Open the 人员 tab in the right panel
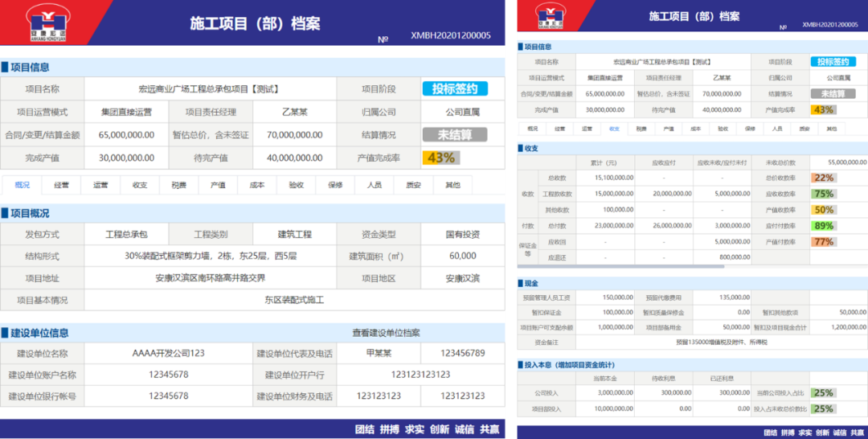Viewport: 868px width, 439px height. [776, 129]
